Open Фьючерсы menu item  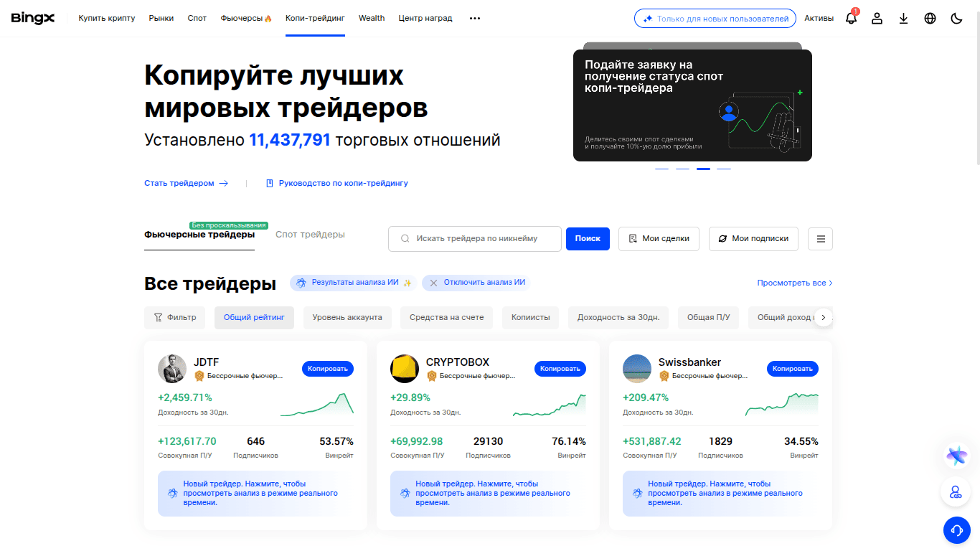point(246,19)
